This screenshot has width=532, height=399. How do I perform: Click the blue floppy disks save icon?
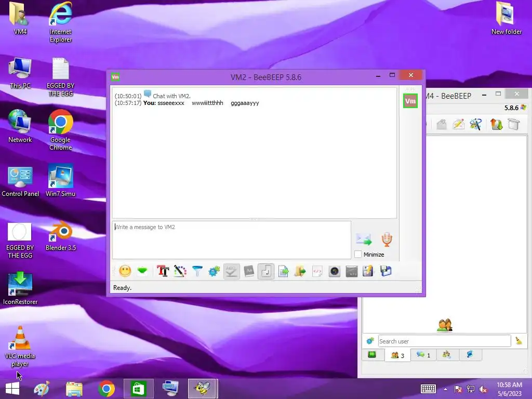click(385, 271)
